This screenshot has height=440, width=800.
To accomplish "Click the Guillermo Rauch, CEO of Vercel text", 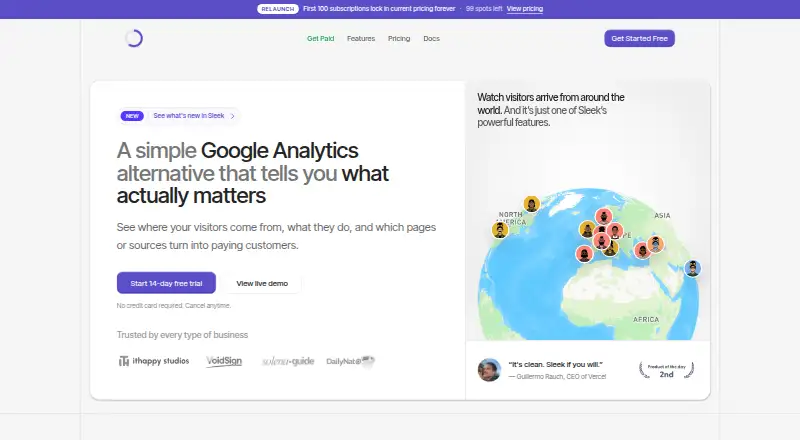I will pyautogui.click(x=557, y=376).
